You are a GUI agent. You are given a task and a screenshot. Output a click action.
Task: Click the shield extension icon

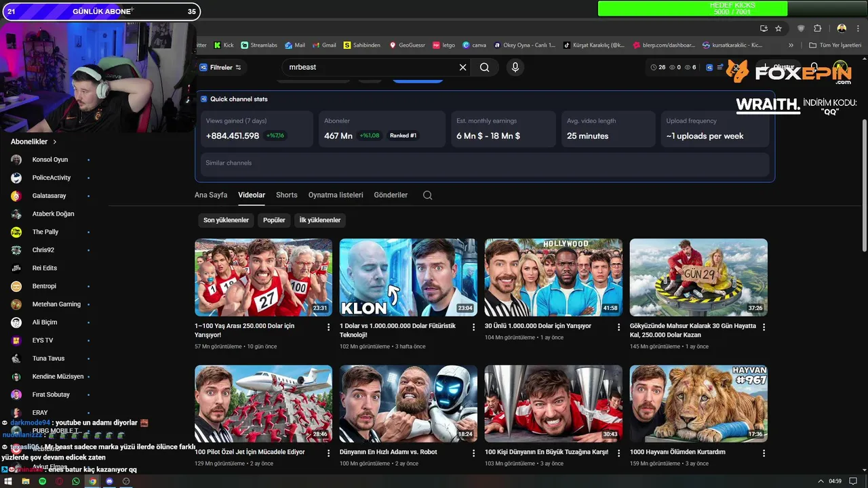[801, 28]
